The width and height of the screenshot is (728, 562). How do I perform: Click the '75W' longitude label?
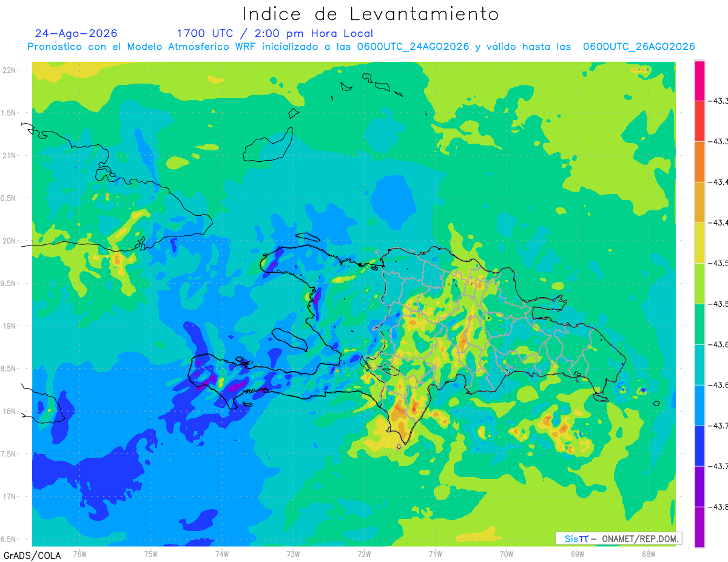tap(151, 554)
